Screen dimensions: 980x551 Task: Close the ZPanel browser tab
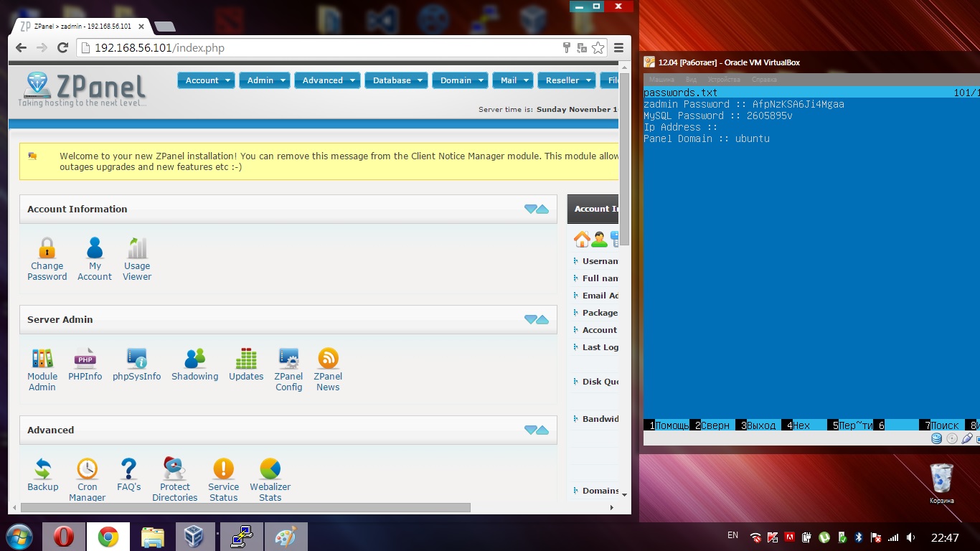coord(141,27)
